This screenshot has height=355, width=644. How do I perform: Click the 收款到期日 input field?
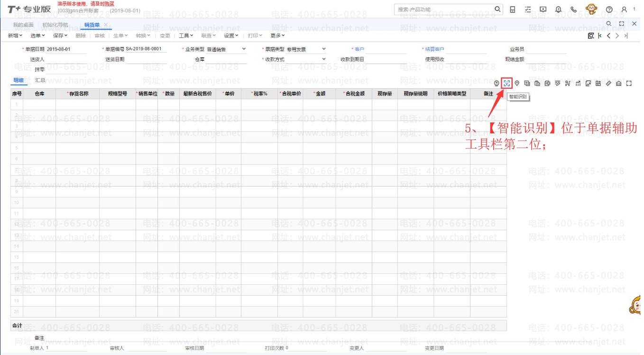(386, 60)
